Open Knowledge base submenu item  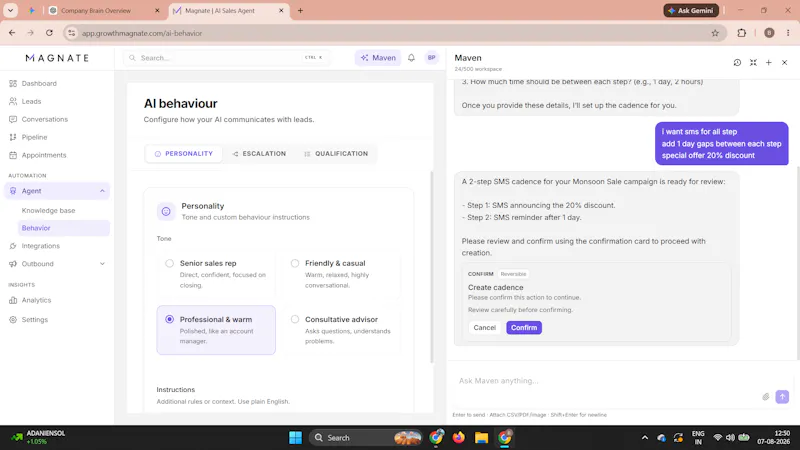pos(48,210)
